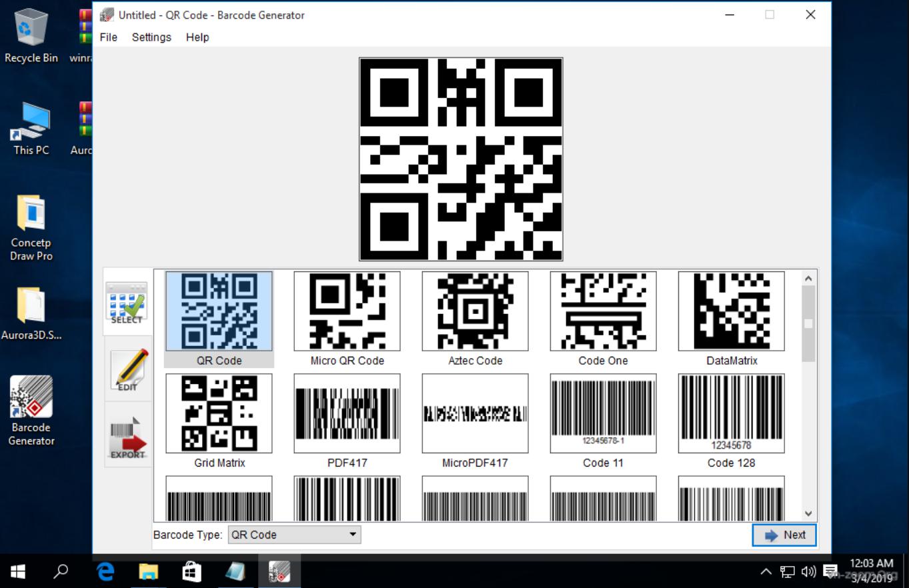Image resolution: width=909 pixels, height=588 pixels.
Task: Expand the Barcode Type dropdown
Action: [294, 535]
